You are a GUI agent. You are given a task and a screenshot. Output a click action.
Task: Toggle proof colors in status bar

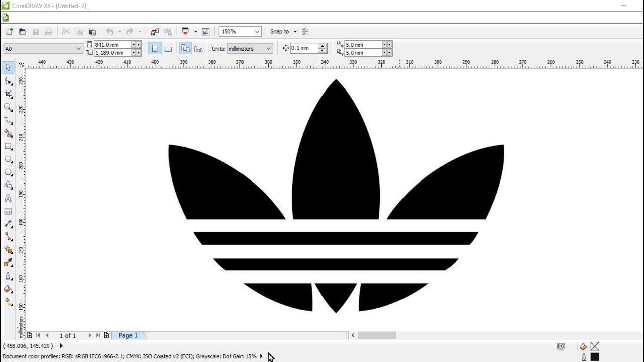click(561, 346)
